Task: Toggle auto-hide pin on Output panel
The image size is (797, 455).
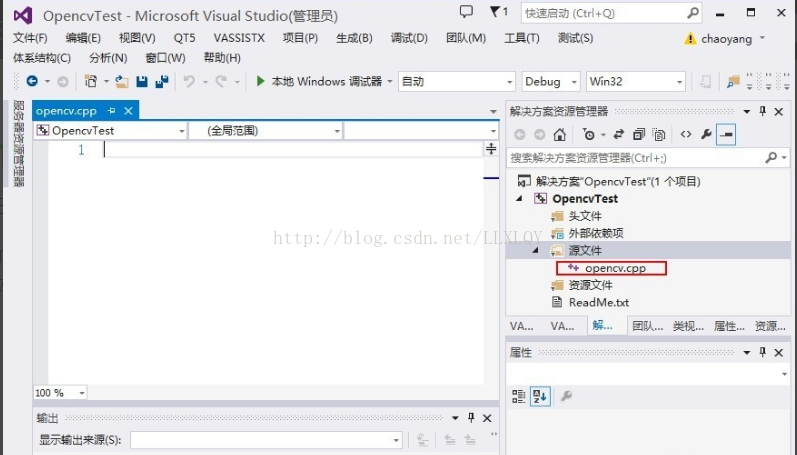Action: click(x=471, y=418)
